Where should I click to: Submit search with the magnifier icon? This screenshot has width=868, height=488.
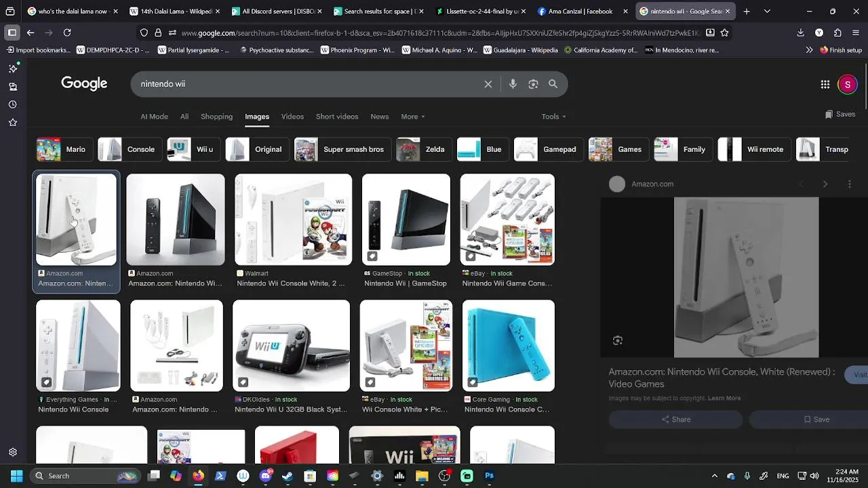553,84
